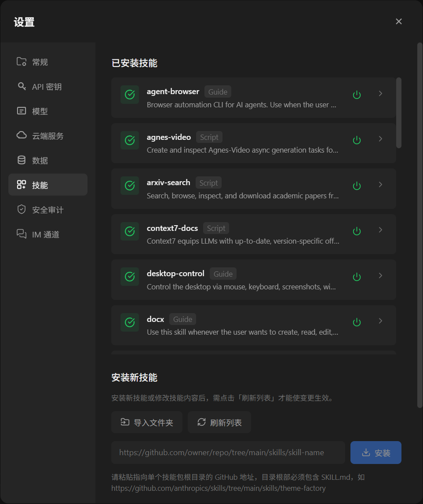Disable the context7-docs skill power toggle

coord(357,231)
